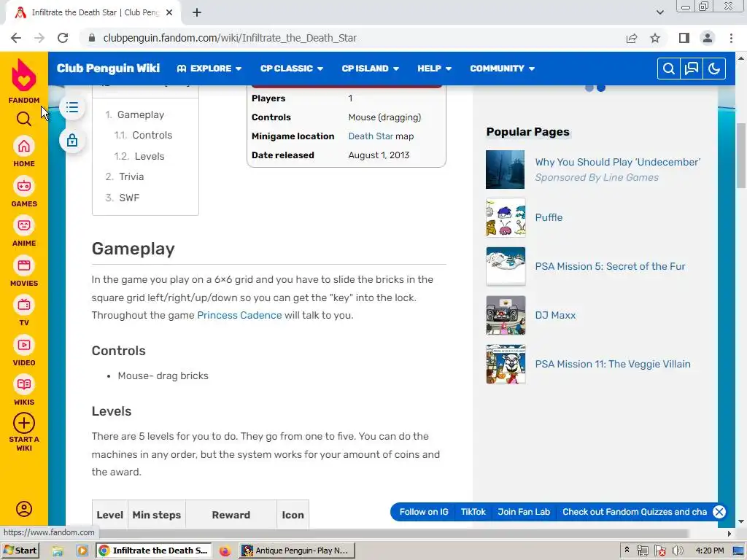The height and width of the screenshot is (560, 747).
Task: Click the Fandom flame logo
Action: [x=24, y=75]
